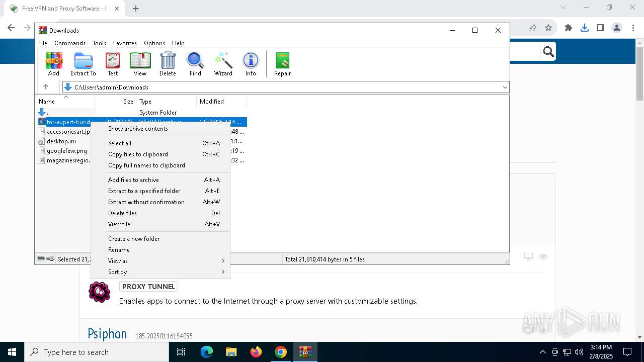Choose Add files to archive

click(160, 180)
